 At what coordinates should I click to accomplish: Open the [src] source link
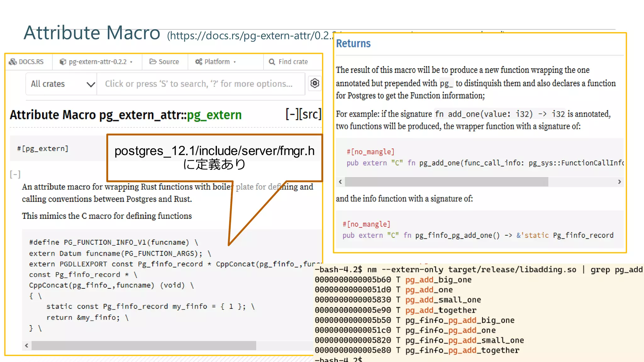click(310, 114)
